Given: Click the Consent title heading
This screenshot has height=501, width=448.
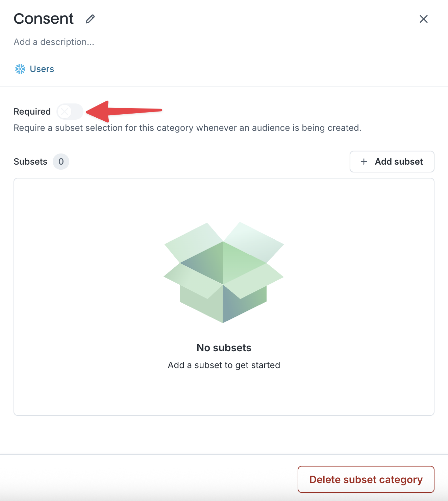Looking at the screenshot, I should coord(44,19).
